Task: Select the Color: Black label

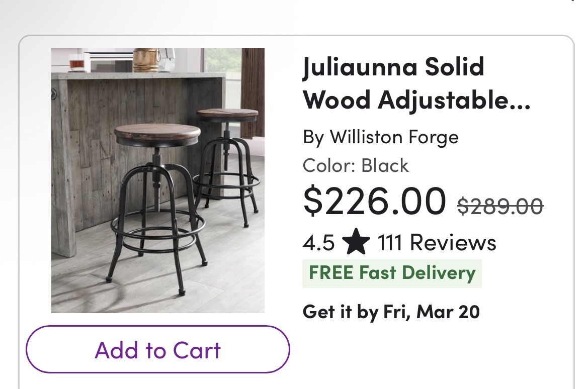Action: [356, 165]
